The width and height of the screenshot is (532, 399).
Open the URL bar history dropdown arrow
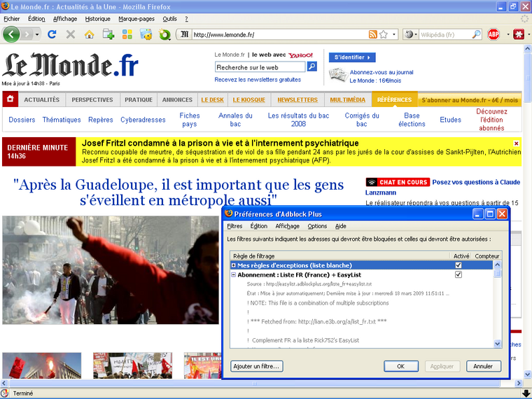click(x=394, y=34)
